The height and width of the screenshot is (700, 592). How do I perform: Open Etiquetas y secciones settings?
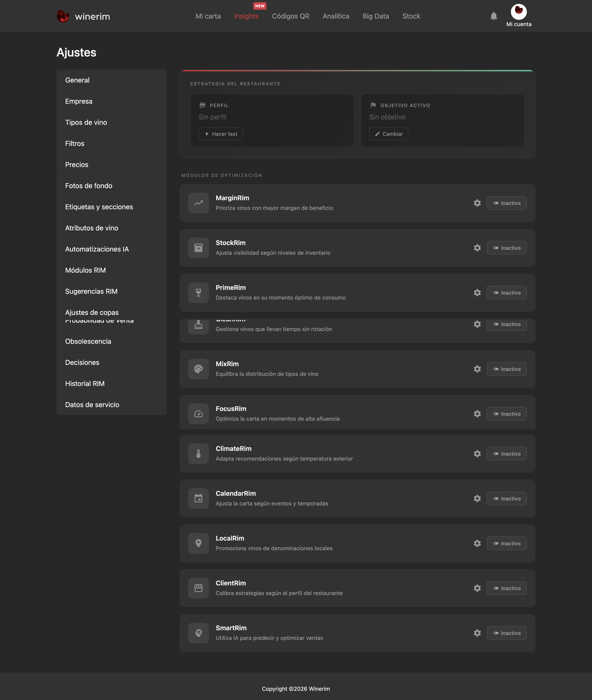point(111,207)
